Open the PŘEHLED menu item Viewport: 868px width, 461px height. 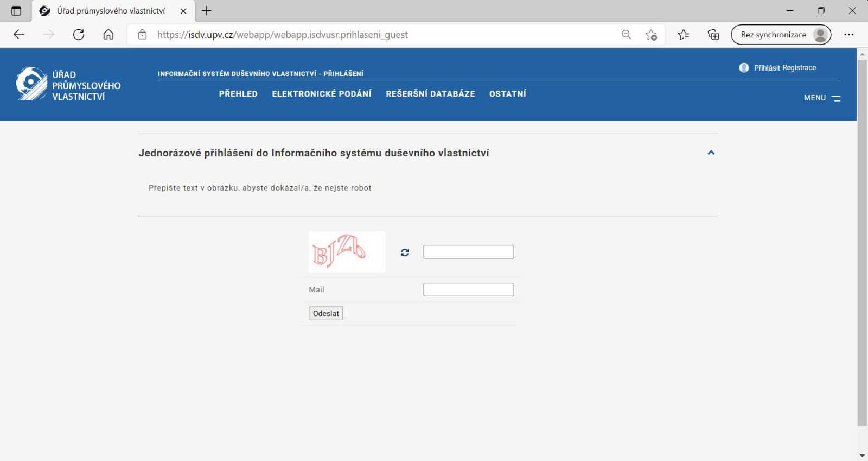[238, 94]
